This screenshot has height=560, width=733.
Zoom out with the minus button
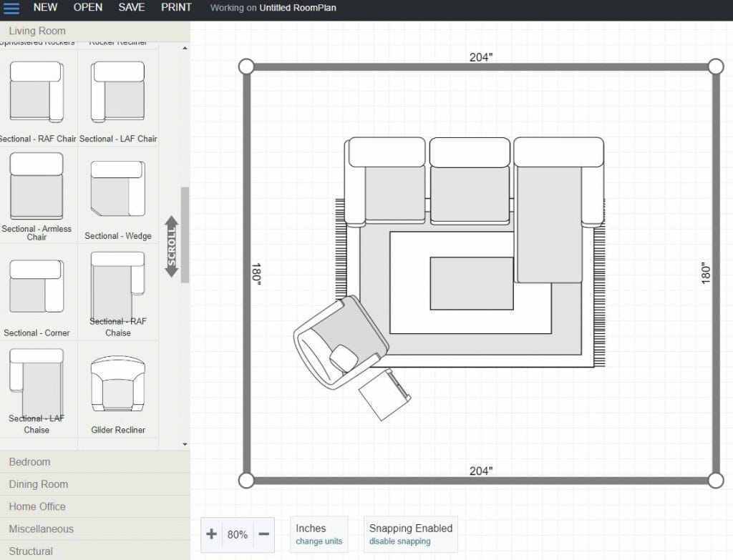tap(263, 534)
